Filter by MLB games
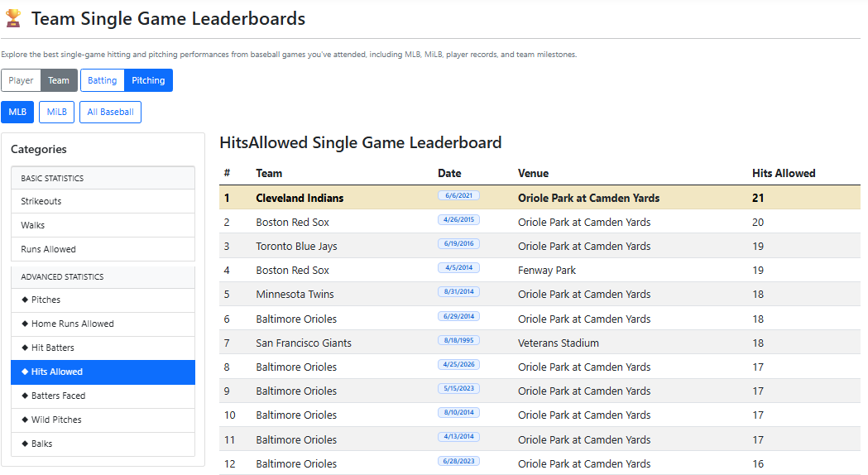868x475 pixels. coord(17,112)
